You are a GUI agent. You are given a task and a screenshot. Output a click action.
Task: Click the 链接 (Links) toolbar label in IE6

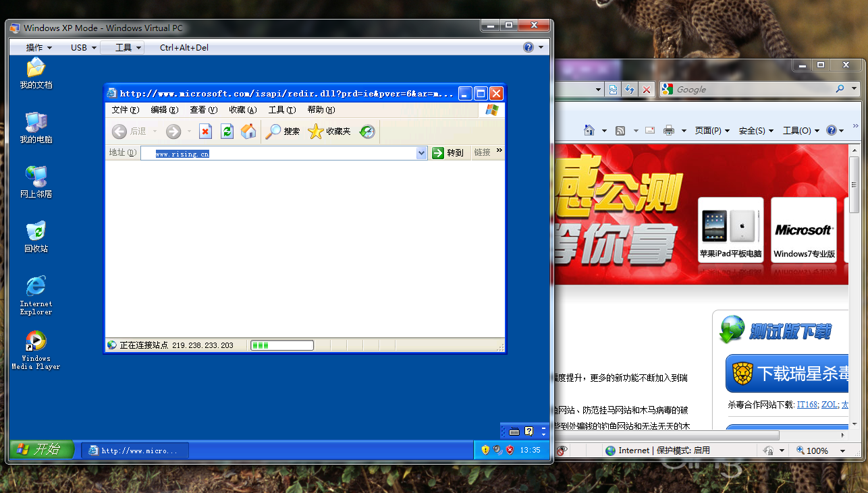pos(482,153)
